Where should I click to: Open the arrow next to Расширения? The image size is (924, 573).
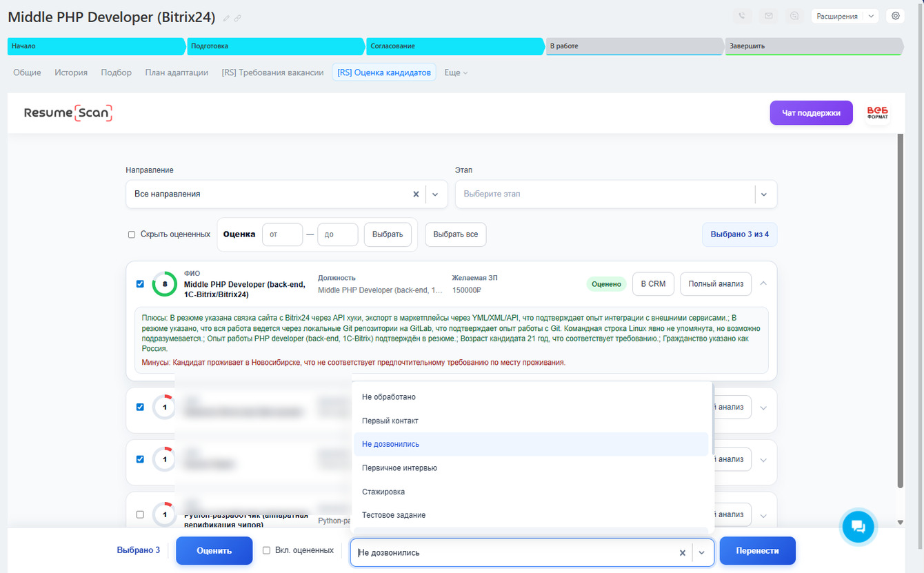tap(871, 16)
